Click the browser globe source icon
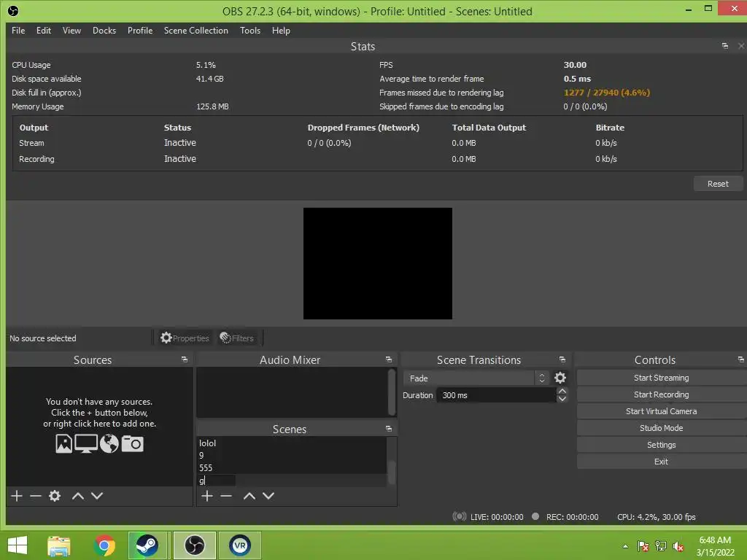 109,443
